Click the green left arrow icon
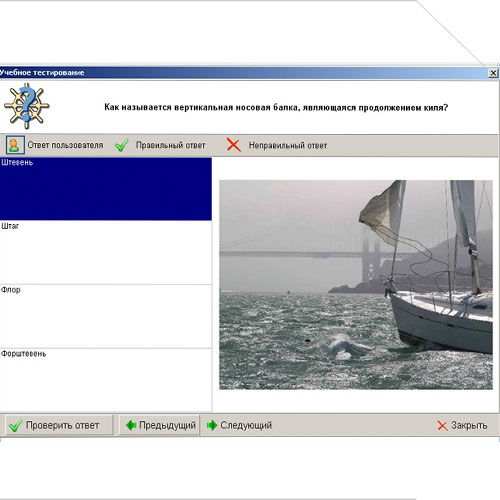The image size is (500, 500). tap(131, 425)
